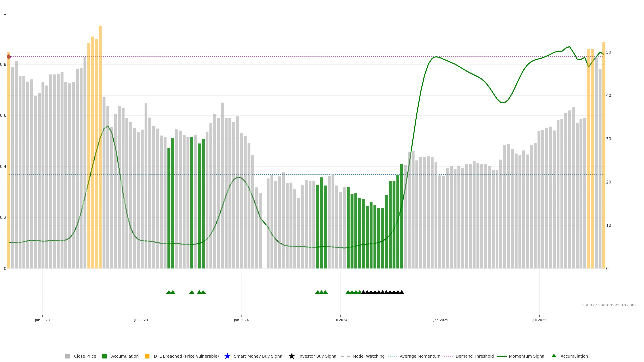Click the Model Watching dashed line icon
This screenshot has height=362, width=644.
pyautogui.click(x=345, y=356)
